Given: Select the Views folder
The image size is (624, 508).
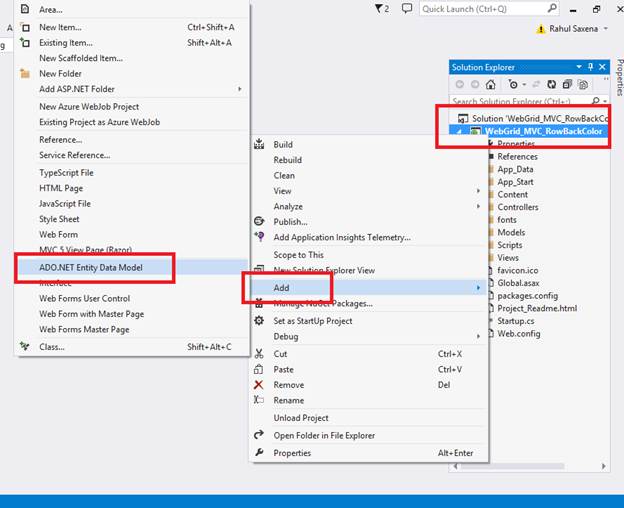Looking at the screenshot, I should (508, 258).
